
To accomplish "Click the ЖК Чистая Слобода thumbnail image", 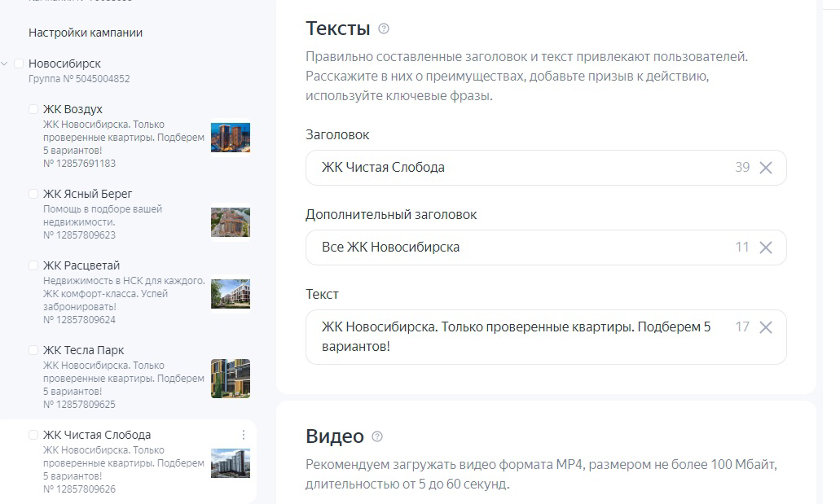I will click(231, 462).
